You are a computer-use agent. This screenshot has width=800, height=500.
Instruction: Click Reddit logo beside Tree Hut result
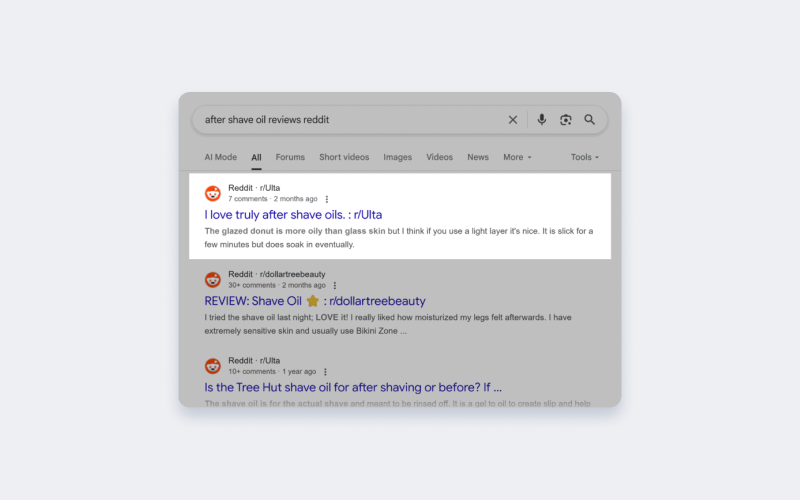point(213,366)
